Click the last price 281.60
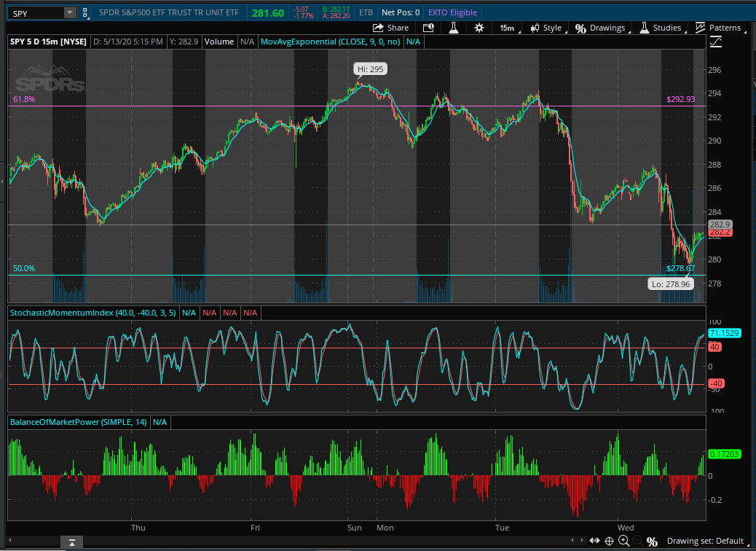This screenshot has width=756, height=551. [267, 13]
